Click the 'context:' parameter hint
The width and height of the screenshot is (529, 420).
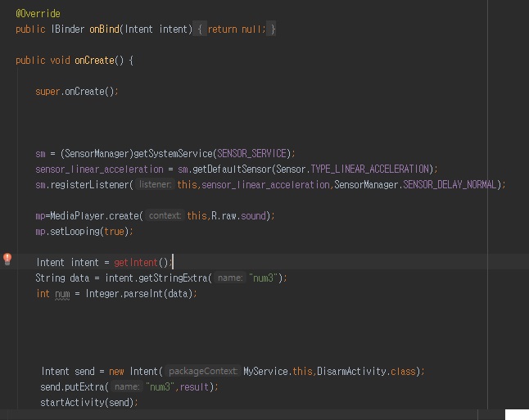coord(165,215)
